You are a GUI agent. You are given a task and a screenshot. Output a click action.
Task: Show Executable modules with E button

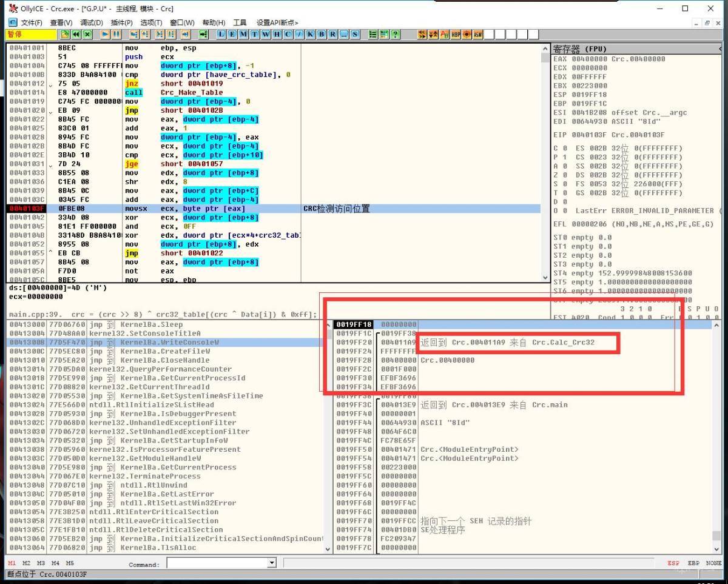[x=232, y=35]
